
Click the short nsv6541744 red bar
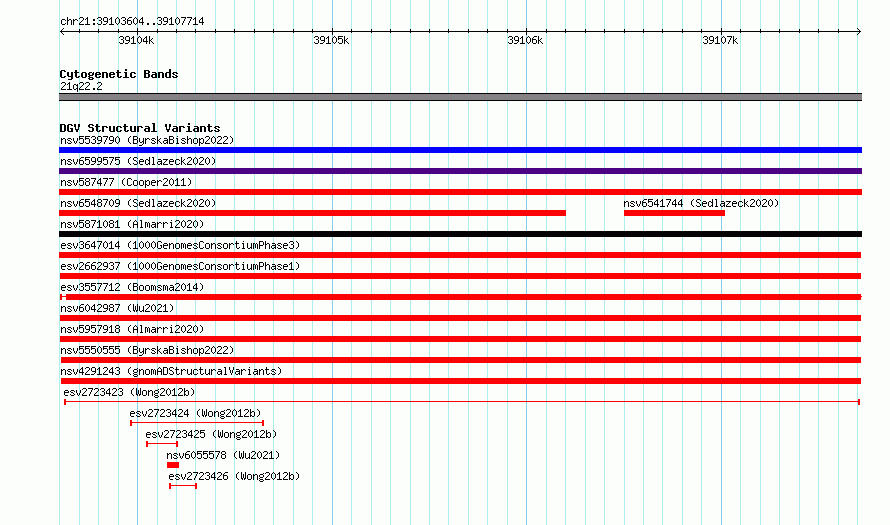click(x=674, y=213)
